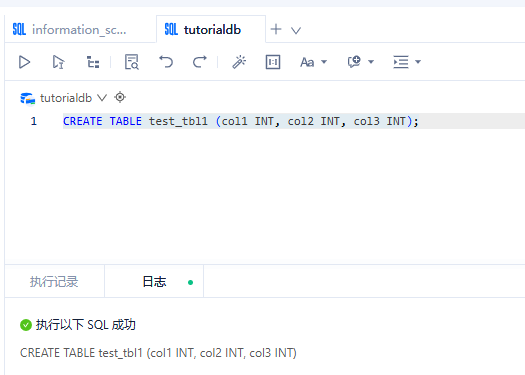Open the Aa text case dropdown

[x=313, y=62]
